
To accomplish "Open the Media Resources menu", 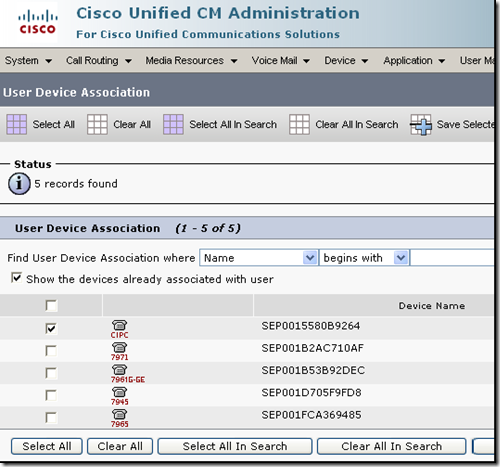I will coord(191,61).
